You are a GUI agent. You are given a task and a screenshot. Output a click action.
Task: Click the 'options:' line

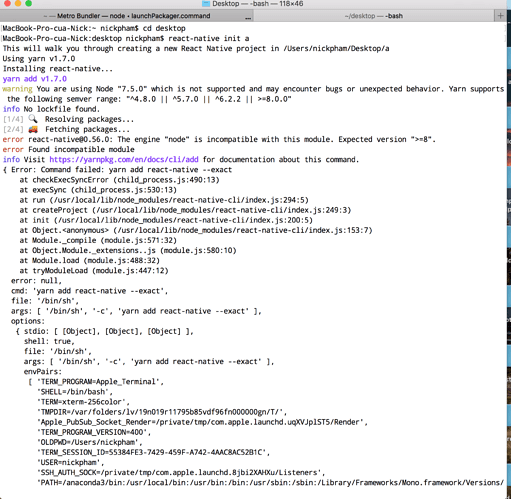28,321
